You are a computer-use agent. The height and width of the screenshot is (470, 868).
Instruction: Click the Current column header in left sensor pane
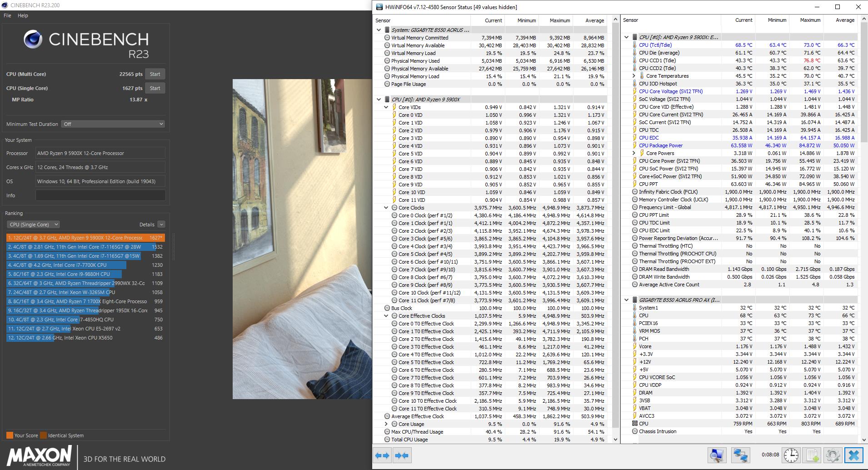click(x=493, y=20)
